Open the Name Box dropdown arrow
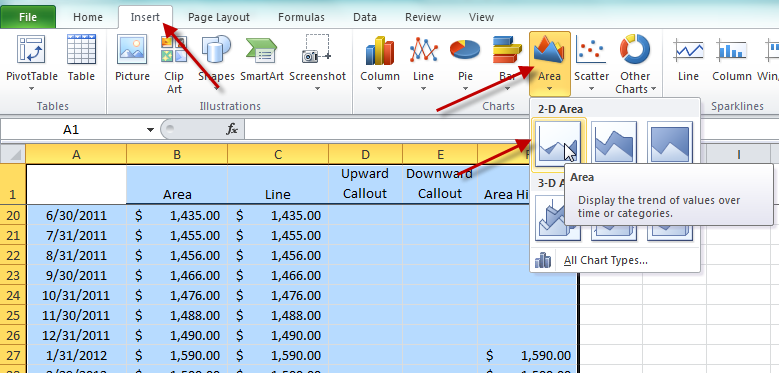This screenshot has height=373, width=779. click(150, 130)
